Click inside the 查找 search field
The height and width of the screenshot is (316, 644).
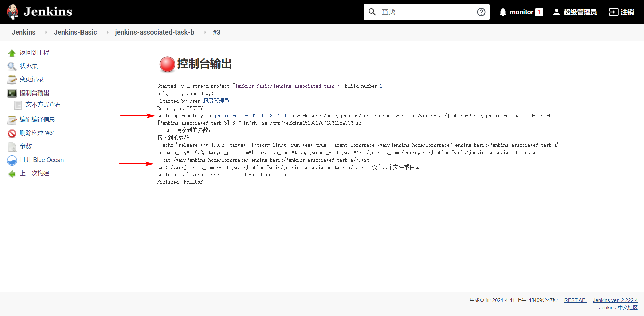(419, 12)
